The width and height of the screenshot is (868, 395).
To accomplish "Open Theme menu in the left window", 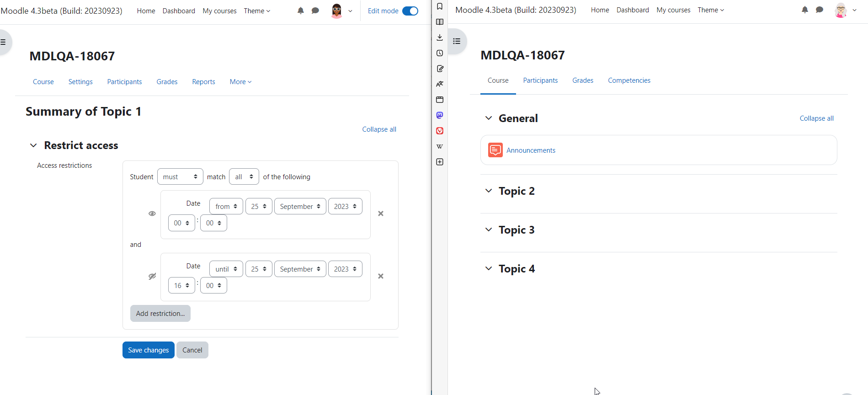I will pyautogui.click(x=257, y=11).
